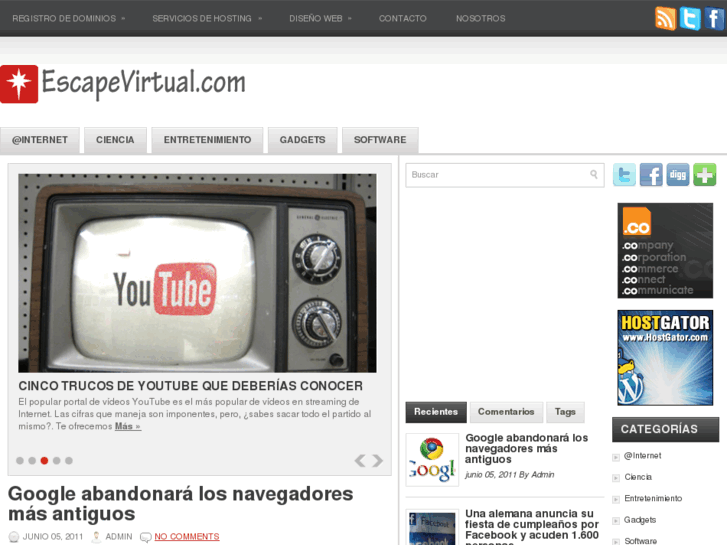This screenshot has width=727, height=545.
Task: Share via Digg icon
Action: click(678, 175)
